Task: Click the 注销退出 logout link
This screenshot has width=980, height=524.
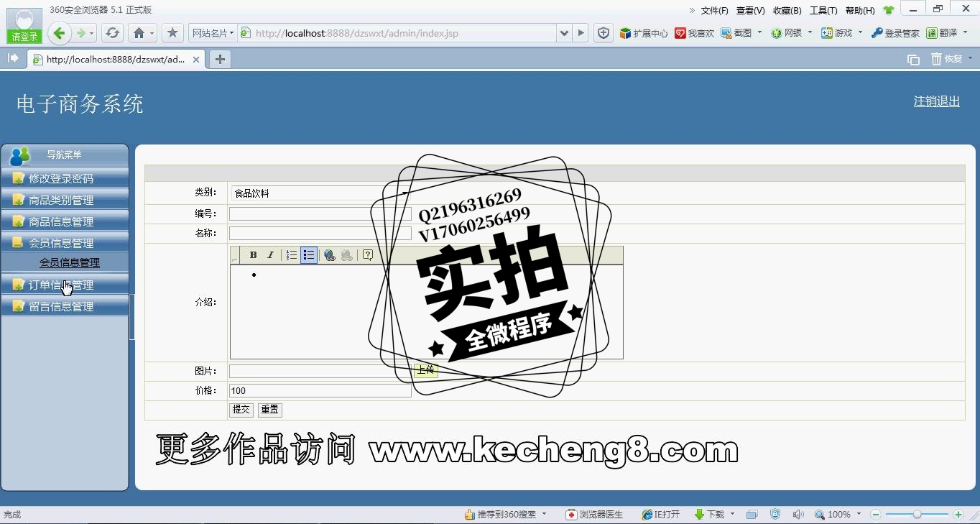Action: 936,101
